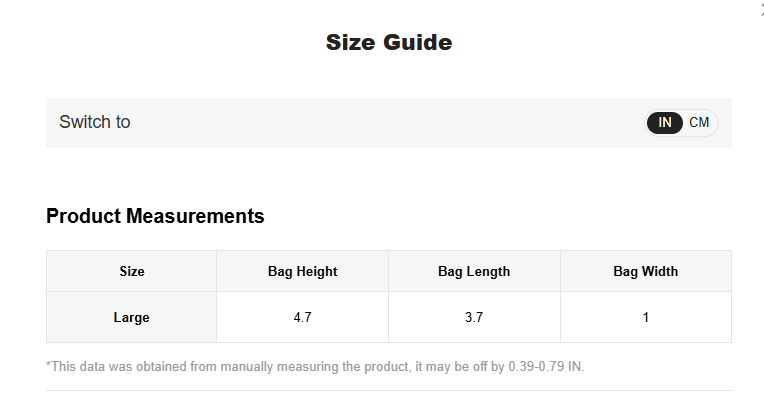Select the IN unit option
The height and width of the screenshot is (414, 764).
665,122
